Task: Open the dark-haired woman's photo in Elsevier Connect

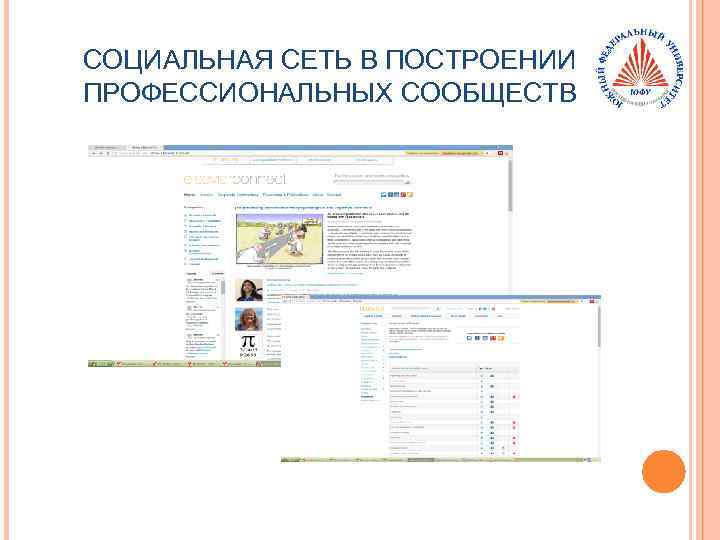Action: pyautogui.click(x=249, y=290)
